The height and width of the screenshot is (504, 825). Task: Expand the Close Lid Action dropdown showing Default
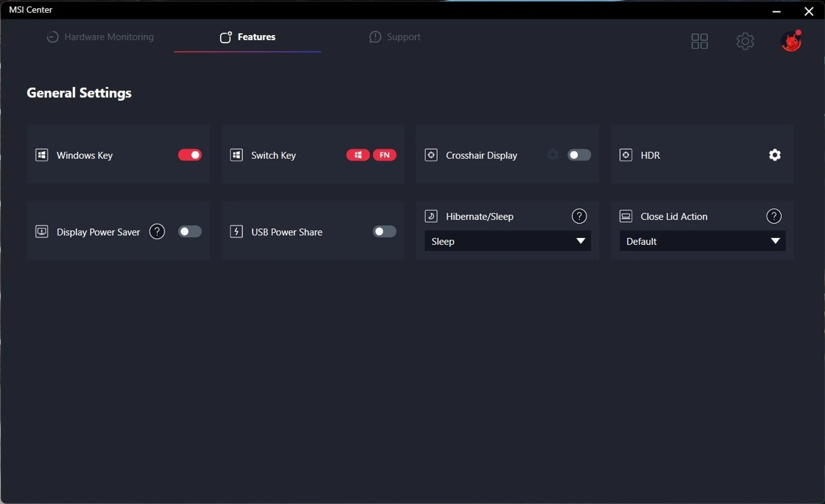pyautogui.click(x=702, y=241)
